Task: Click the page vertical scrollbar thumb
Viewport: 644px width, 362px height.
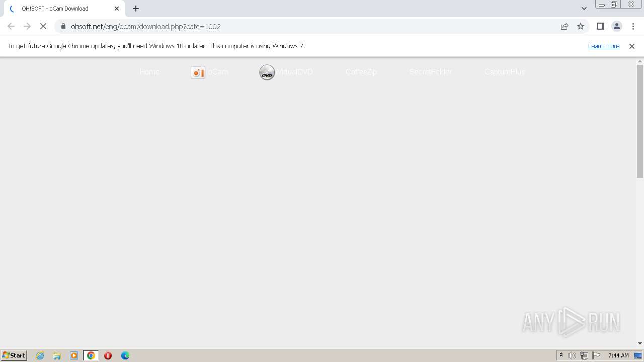Action: [x=640, y=121]
